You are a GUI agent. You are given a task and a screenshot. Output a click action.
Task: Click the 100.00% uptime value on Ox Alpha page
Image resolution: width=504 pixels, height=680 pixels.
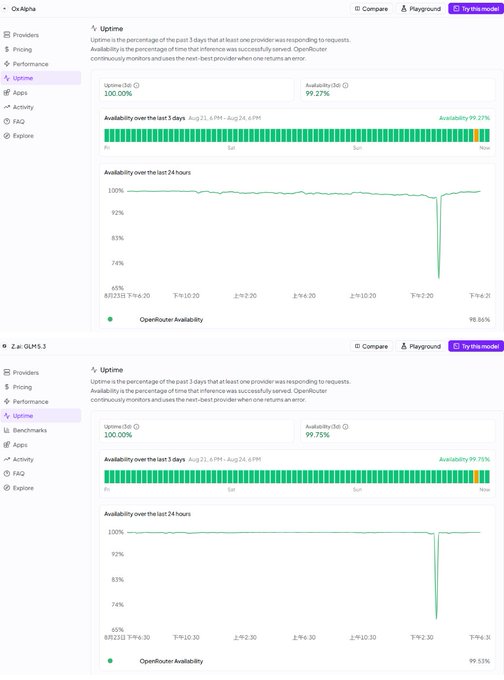click(118, 93)
